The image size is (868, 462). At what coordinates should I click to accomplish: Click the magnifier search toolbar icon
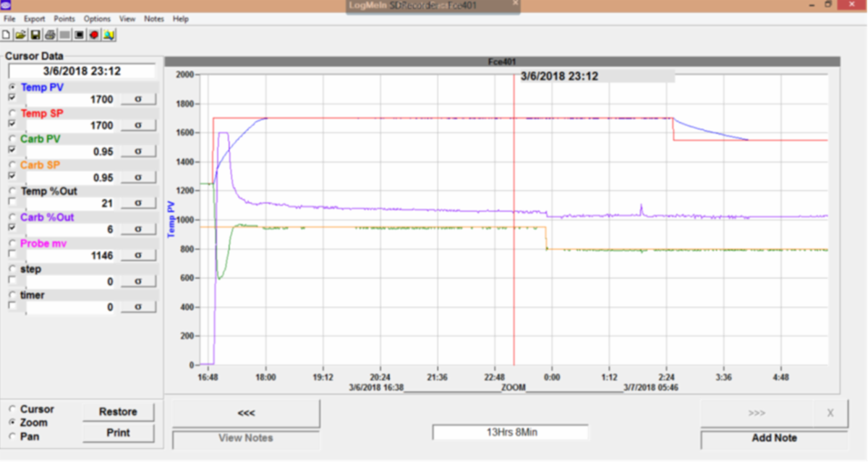pos(109,34)
